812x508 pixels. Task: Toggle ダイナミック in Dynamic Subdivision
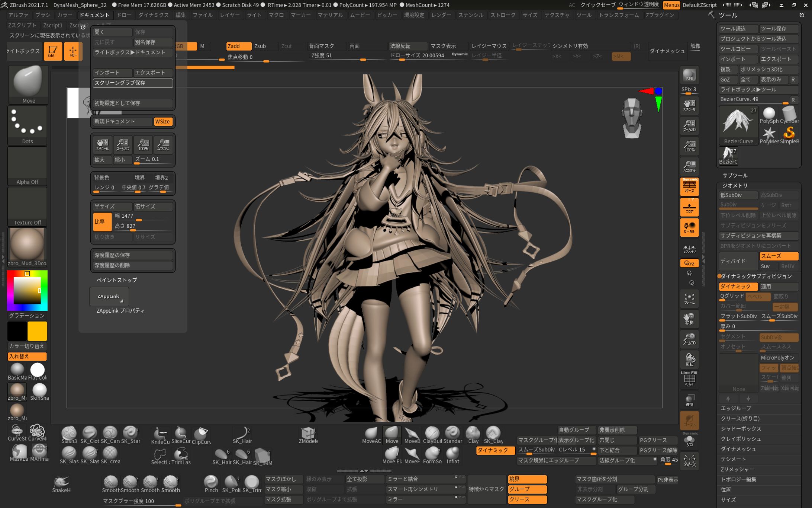click(x=738, y=287)
